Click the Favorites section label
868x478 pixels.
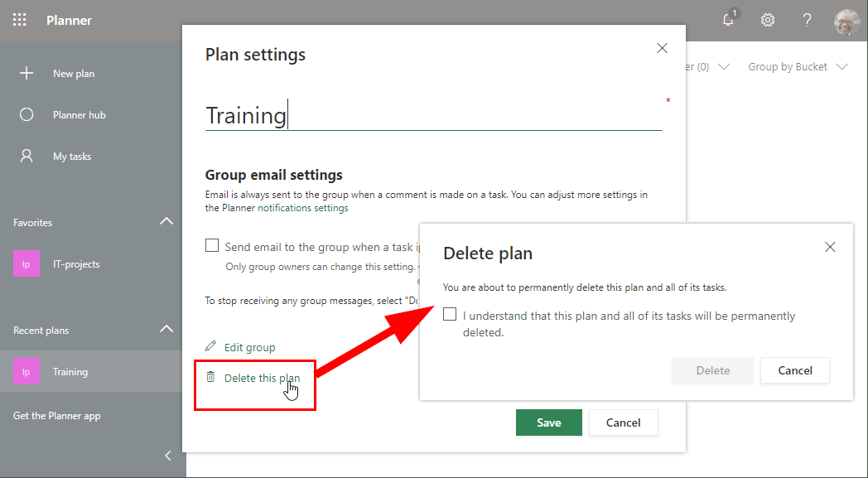32,223
